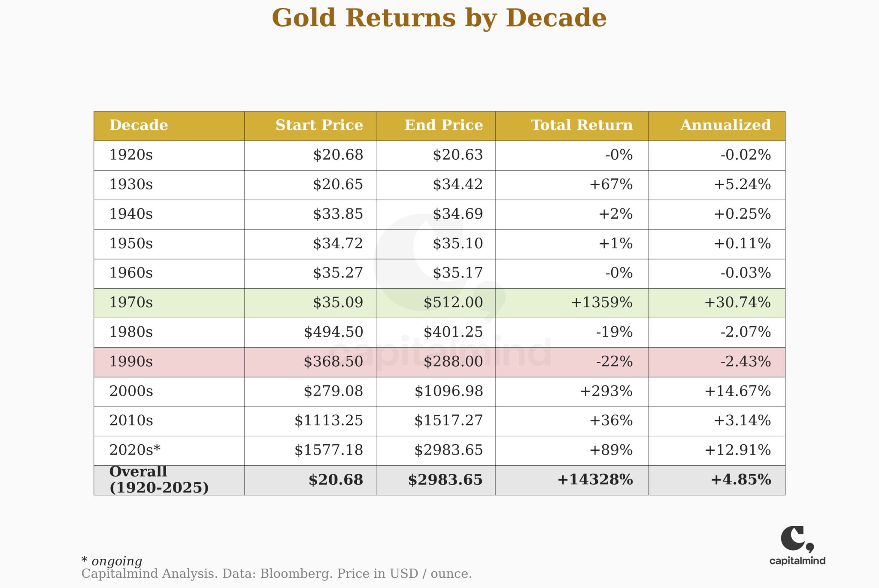Select the green-highlighted 1970s row label
The width and height of the screenshot is (879, 588).
click(131, 302)
